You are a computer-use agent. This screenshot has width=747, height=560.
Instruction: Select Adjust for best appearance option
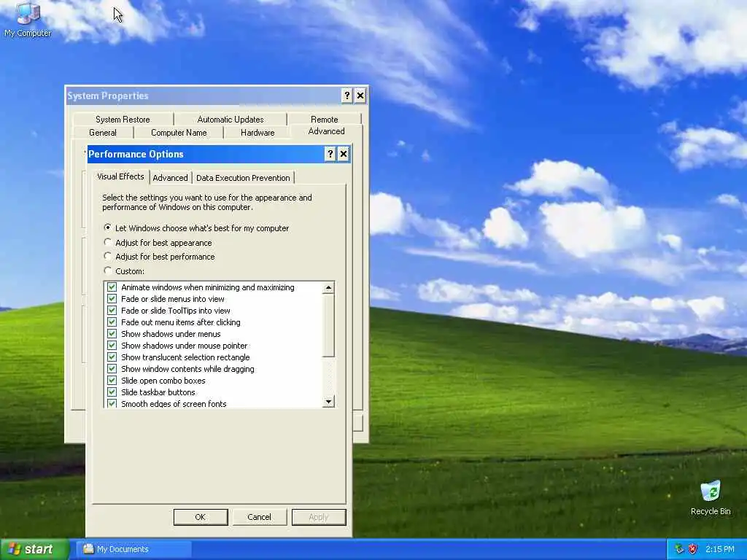pos(108,242)
